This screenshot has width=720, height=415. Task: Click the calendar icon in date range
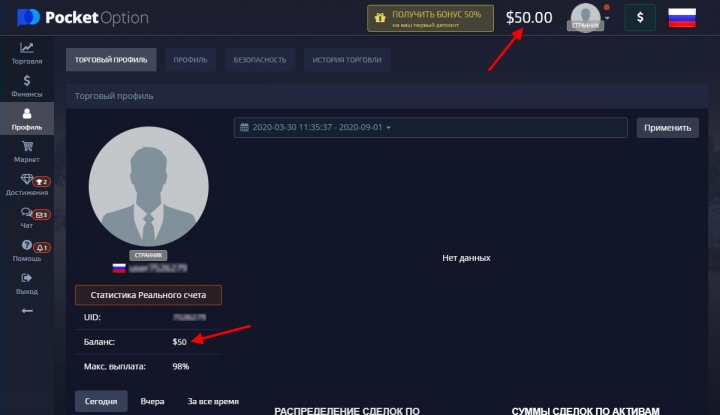click(x=244, y=127)
